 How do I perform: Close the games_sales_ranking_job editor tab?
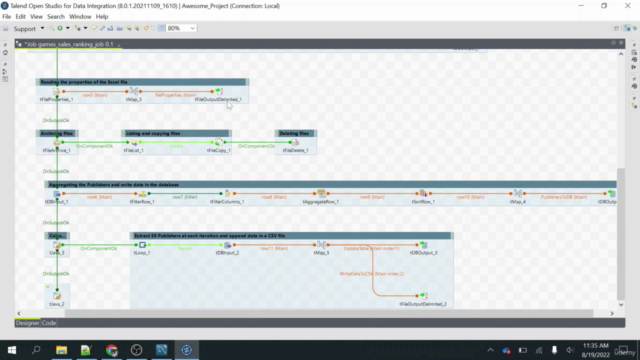[x=119, y=44]
